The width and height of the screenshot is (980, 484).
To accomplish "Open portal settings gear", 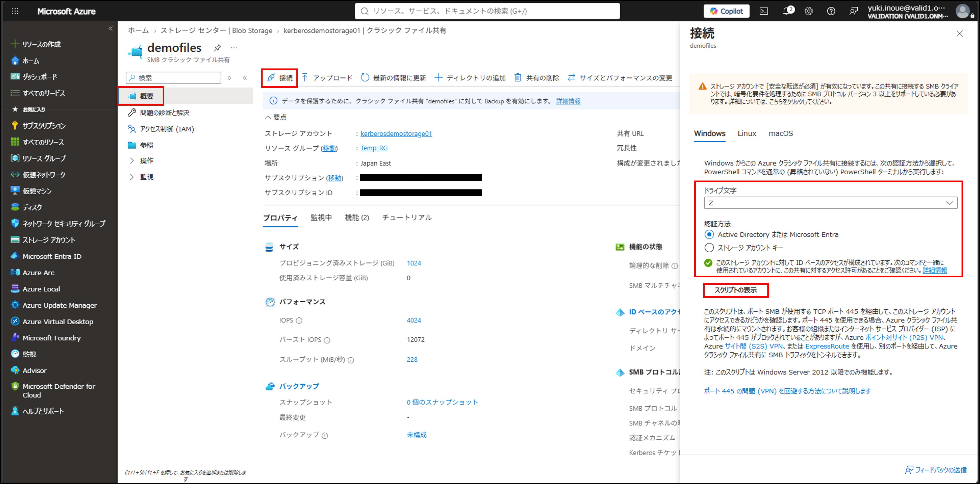I will pos(809,11).
